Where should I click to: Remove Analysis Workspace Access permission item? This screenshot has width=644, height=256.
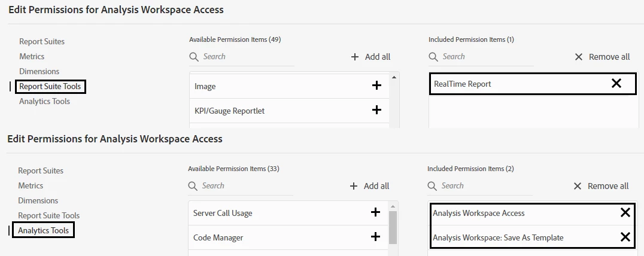click(625, 212)
